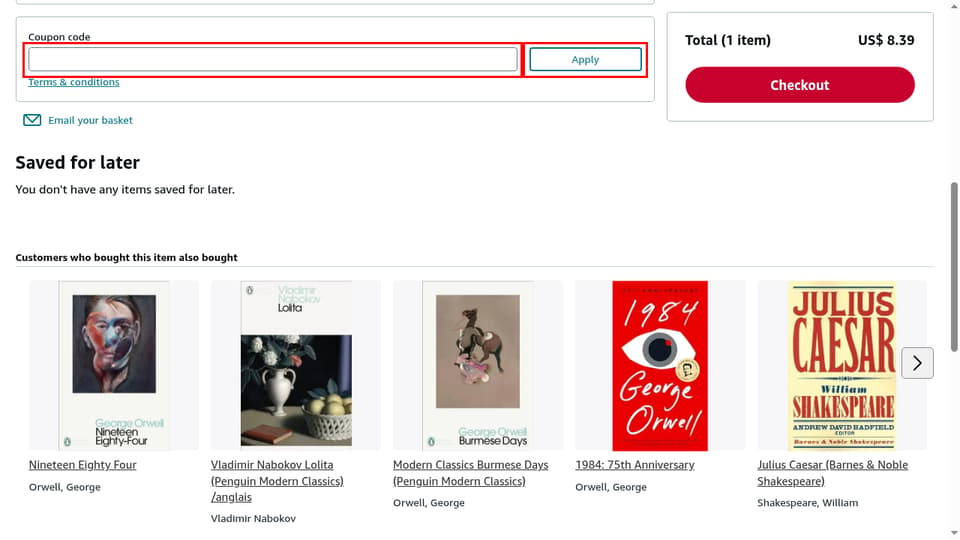The height and width of the screenshot is (540, 960).
Task: Open Julius Caesar cover thumbnail
Action: 842,366
